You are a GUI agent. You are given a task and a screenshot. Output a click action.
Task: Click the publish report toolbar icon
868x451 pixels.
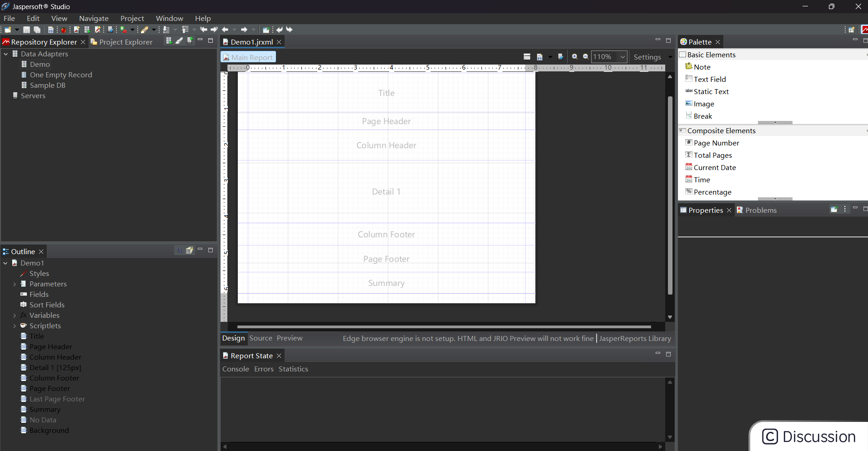click(x=110, y=30)
